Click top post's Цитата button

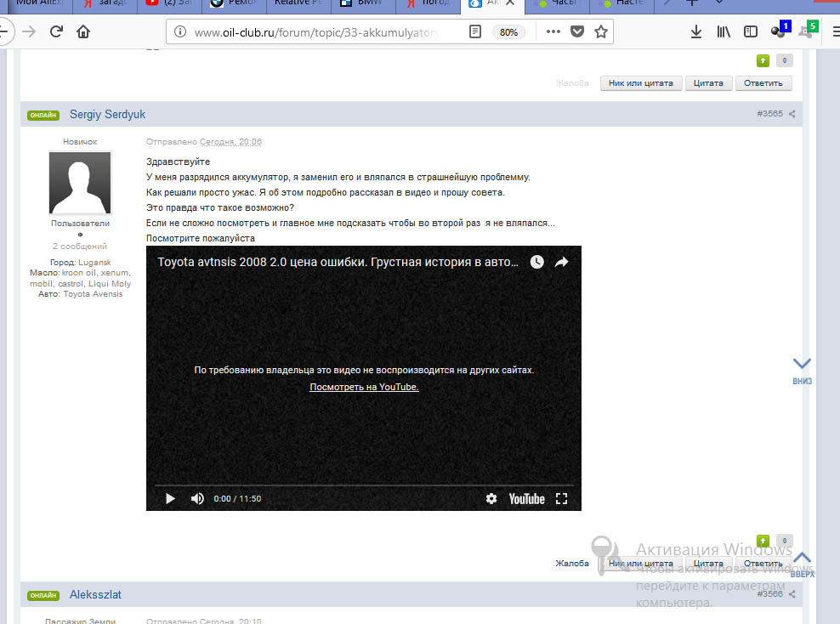(708, 83)
